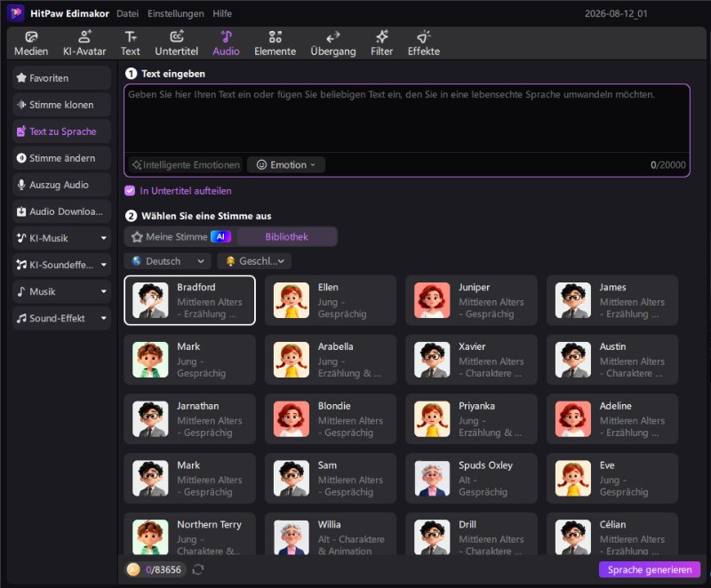
Task: Expand the KI-Soundeffekte sidebar group
Action: tap(61, 265)
